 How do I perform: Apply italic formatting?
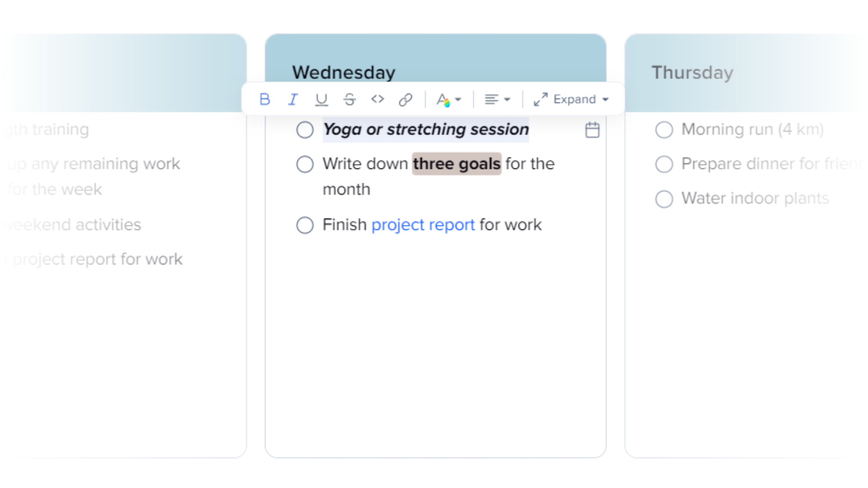293,99
